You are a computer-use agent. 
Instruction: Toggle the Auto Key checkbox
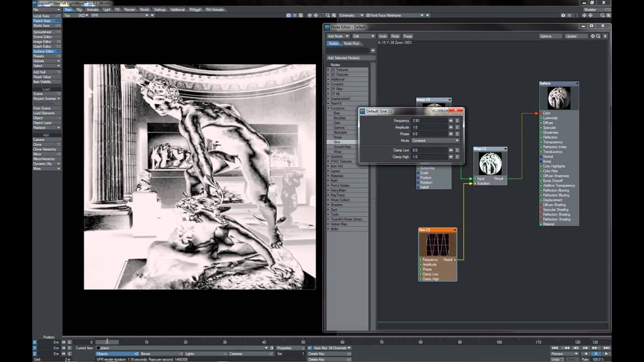point(309,348)
